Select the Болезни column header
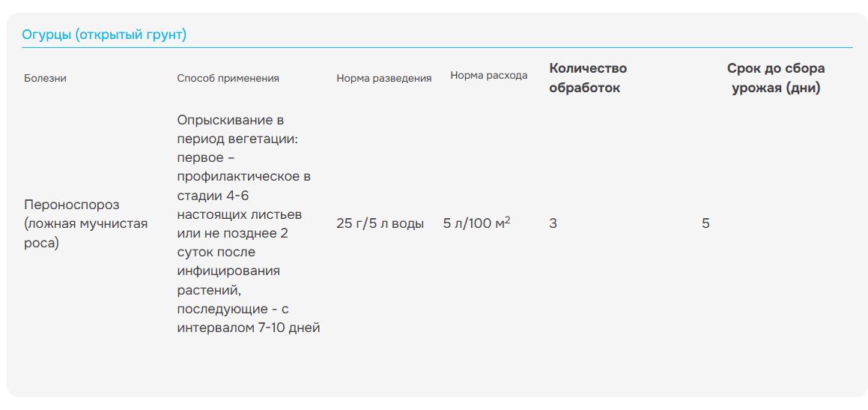This screenshot has width=868, height=410. click(46, 78)
